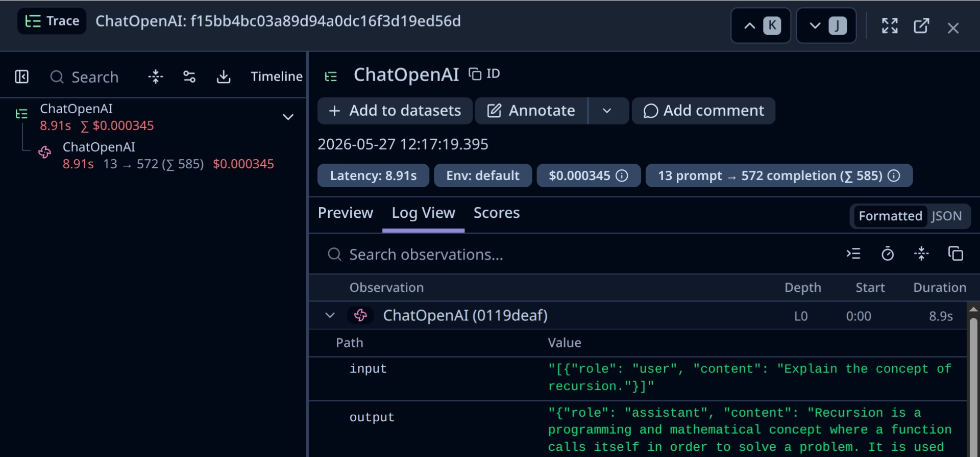Viewport: 980px width, 457px height.
Task: Switch to the Scores tab
Action: coord(497,213)
